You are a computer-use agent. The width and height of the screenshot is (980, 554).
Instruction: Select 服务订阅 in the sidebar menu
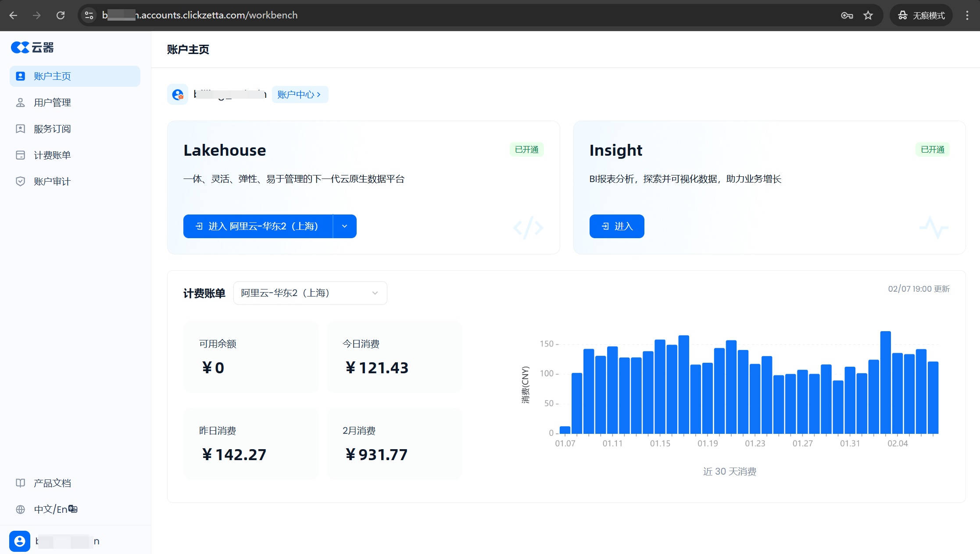(x=52, y=129)
